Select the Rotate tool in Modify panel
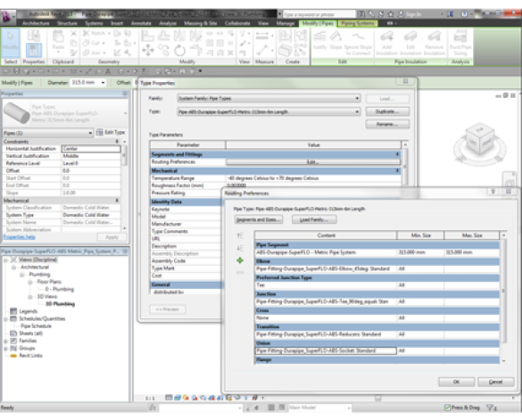 coord(179,50)
